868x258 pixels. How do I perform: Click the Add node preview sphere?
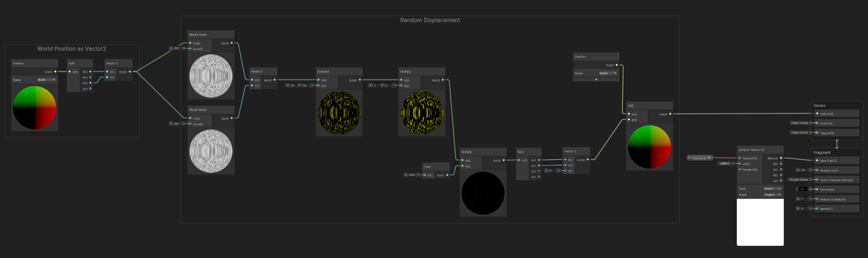649,147
